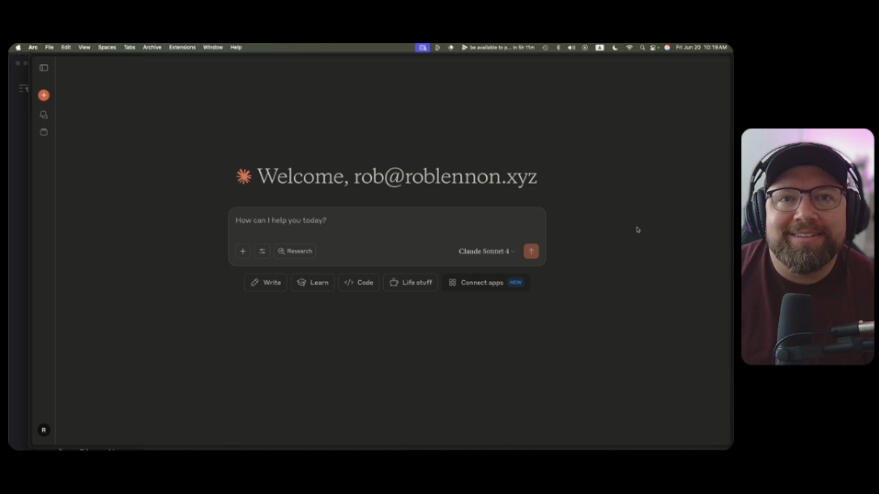Expand the Claude Sonnet 4 model selector
The width and height of the screenshot is (879, 494).
pos(486,251)
